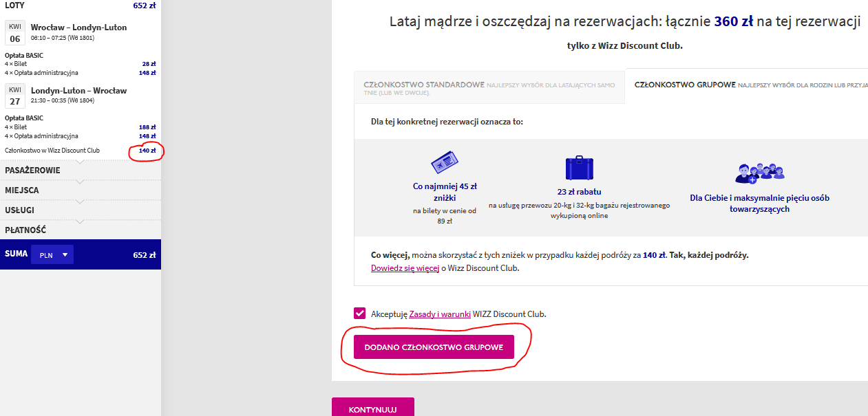Click the Dla Ciebie i maksymalnie pięciu osób text
This screenshot has width=868, height=416.
pyautogui.click(x=759, y=204)
